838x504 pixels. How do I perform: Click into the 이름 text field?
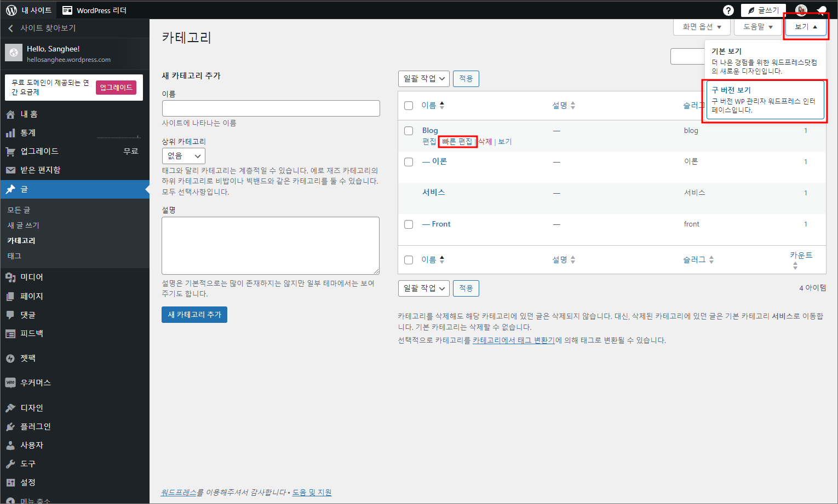click(271, 108)
